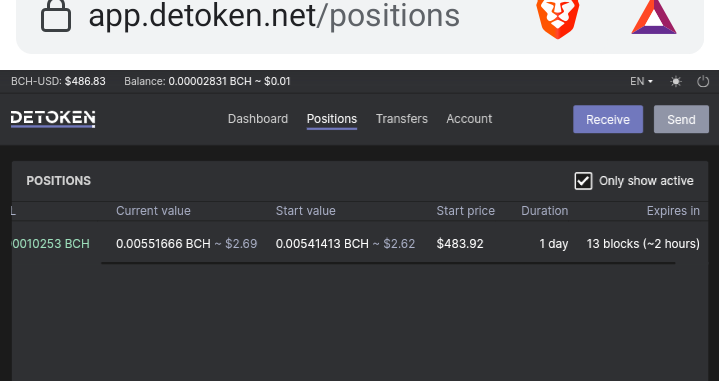Screen dimensions: 719x381
Task: Open the Dashboard tab
Action: 258,119
